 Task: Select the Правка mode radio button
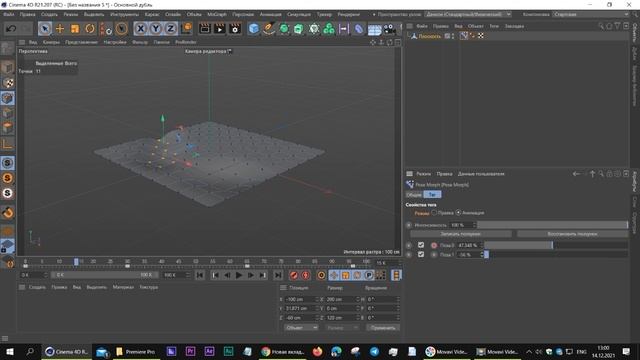tap(434, 213)
